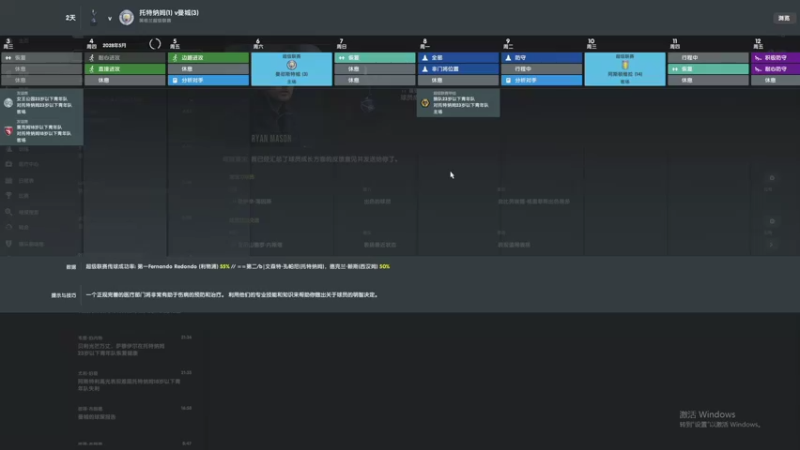This screenshot has height=450, width=800.
Task: Click the Manchester City crest in the top bar
Action: (x=126, y=17)
